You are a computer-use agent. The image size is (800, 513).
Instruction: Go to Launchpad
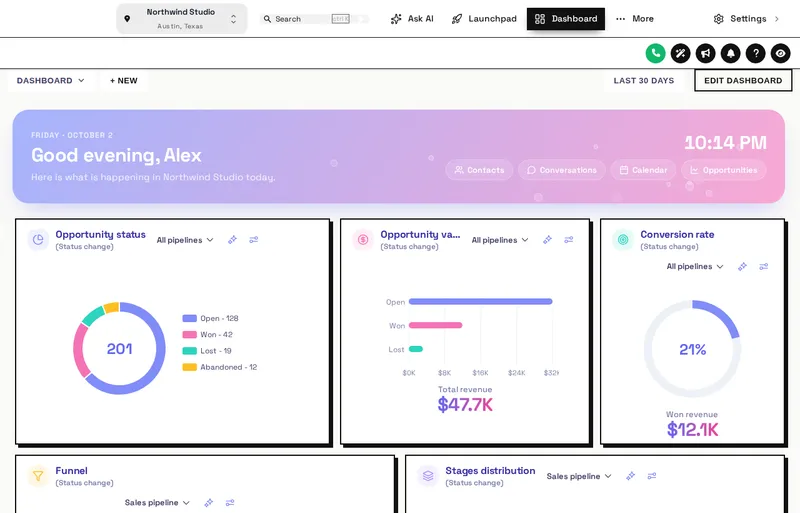[484, 19]
